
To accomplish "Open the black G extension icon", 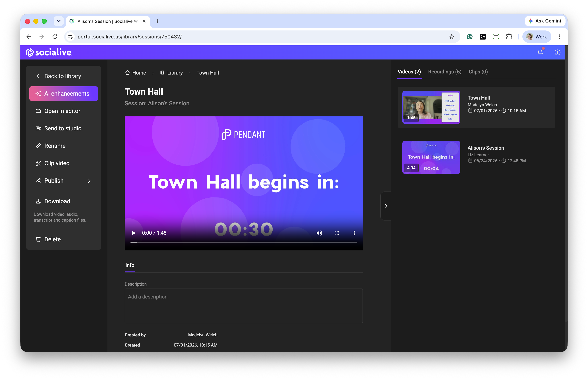I will click(x=483, y=37).
